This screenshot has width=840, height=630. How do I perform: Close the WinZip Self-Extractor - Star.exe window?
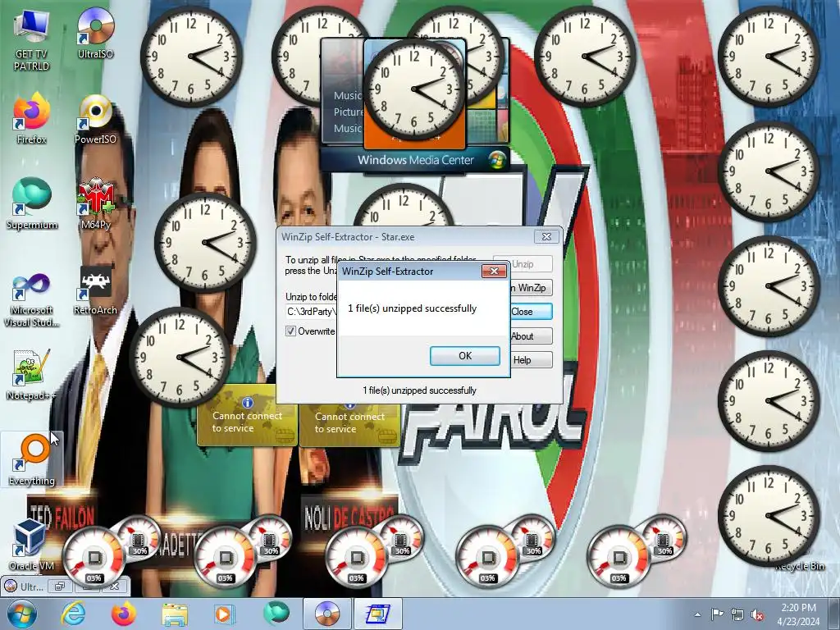point(546,237)
